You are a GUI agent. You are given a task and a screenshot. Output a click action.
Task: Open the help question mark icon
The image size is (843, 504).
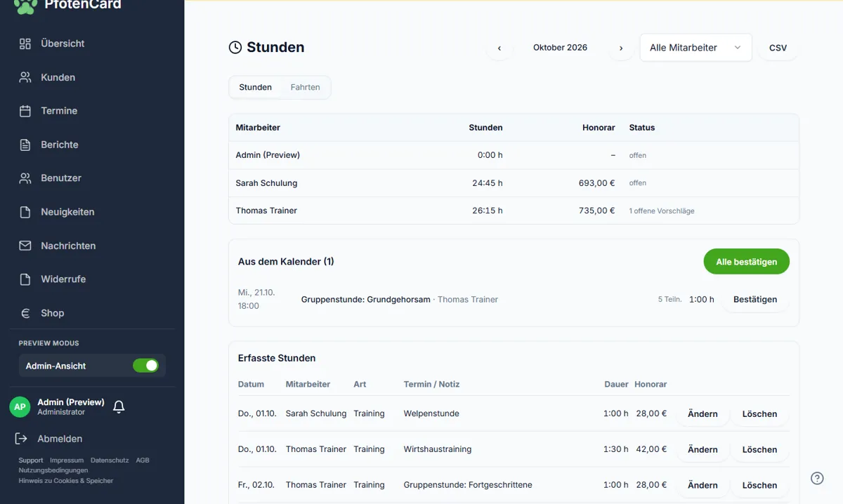coord(817,478)
